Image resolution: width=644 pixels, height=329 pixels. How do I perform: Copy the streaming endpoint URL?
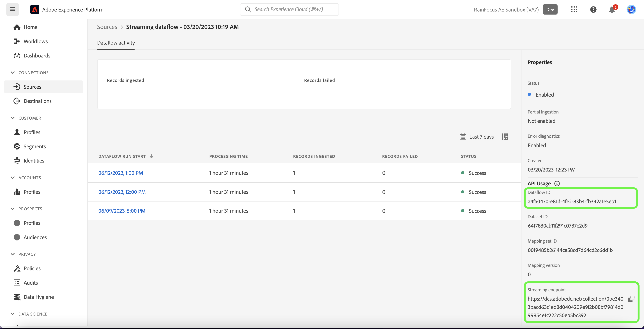631,298
